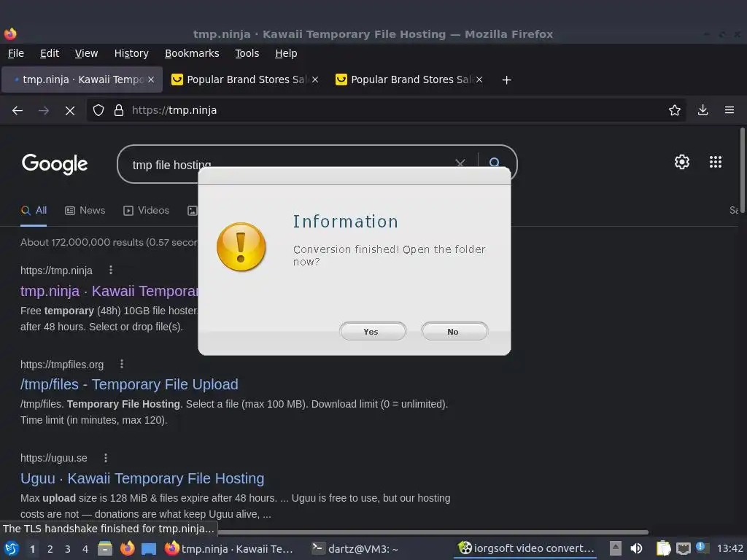This screenshot has width=747, height=560.
Task: Focus the https://tmp.ninja address bar
Action: [386, 111]
